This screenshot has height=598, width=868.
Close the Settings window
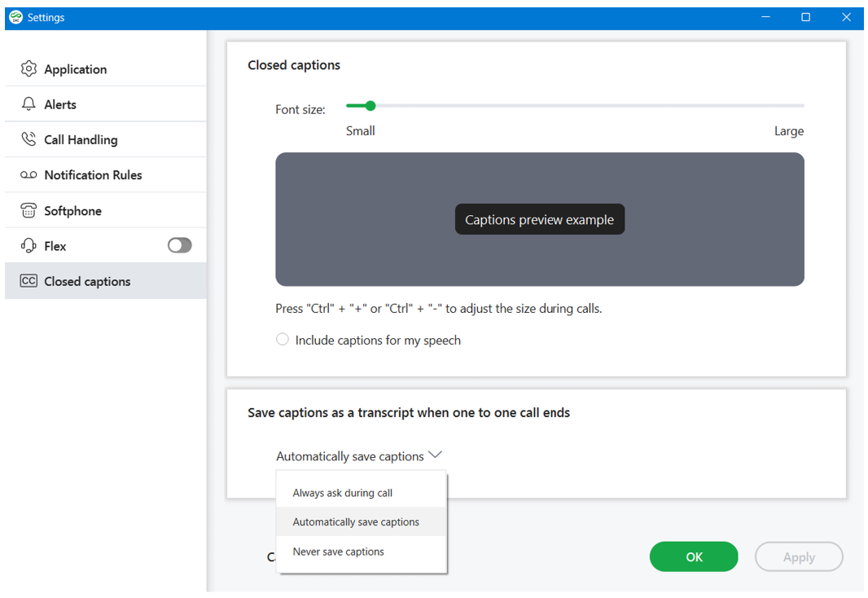pos(846,17)
